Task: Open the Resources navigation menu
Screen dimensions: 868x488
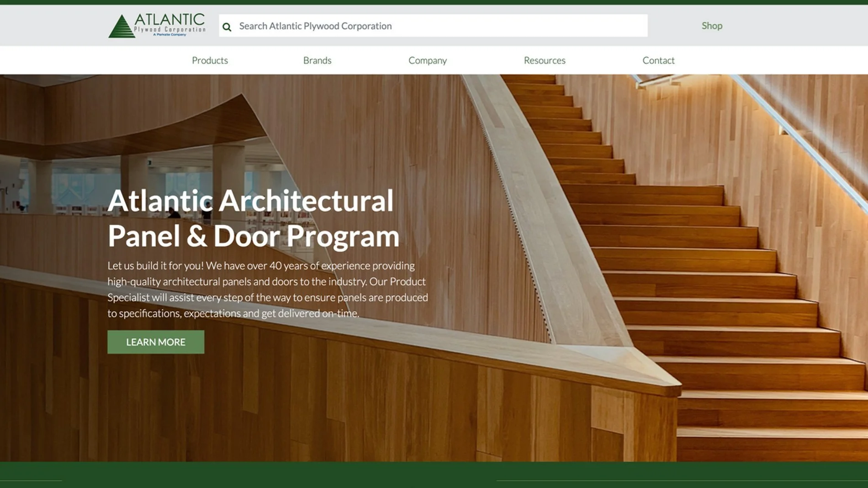Action: pyautogui.click(x=545, y=60)
